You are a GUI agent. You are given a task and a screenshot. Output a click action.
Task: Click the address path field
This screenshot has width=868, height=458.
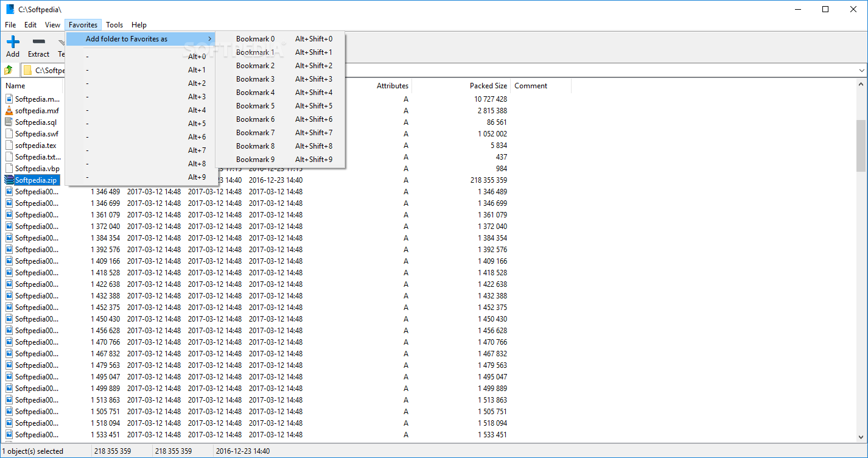tap(443, 71)
